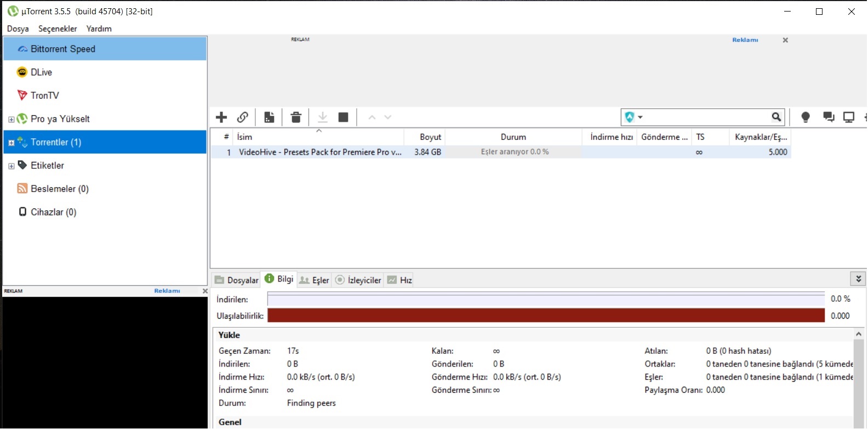The width and height of the screenshot is (868, 429).
Task: Click the 'Yükle' section header
Action: coord(229,335)
